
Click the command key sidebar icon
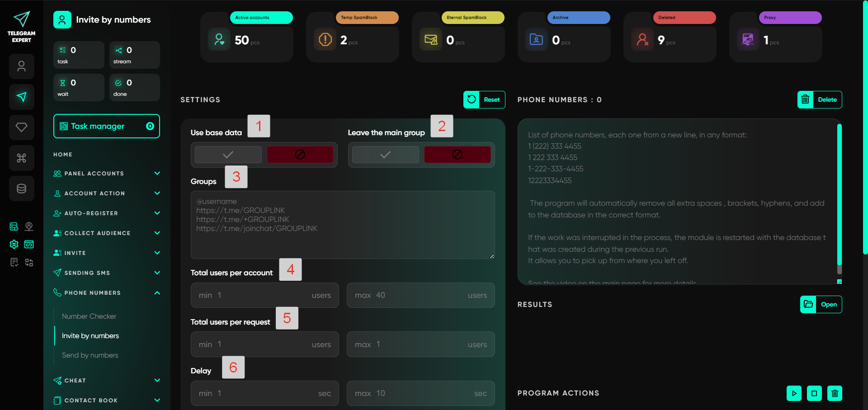(x=22, y=158)
